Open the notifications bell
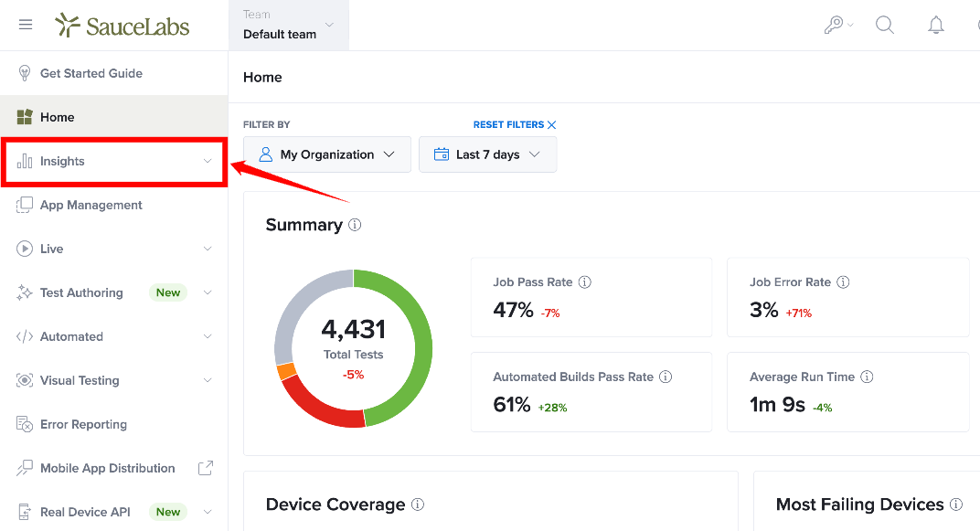The height and width of the screenshot is (531, 980). (x=935, y=25)
